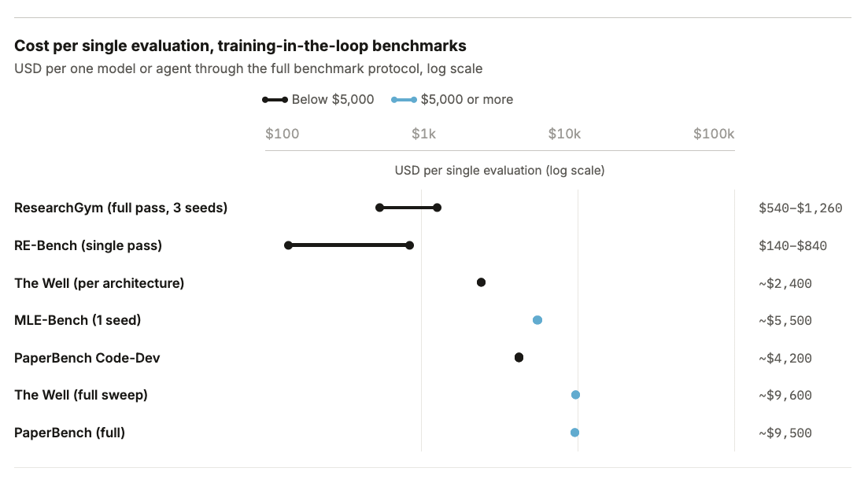Viewport: 868px width, 479px height.
Task: Click the ~$9,600 value label
Action: pyautogui.click(x=785, y=396)
